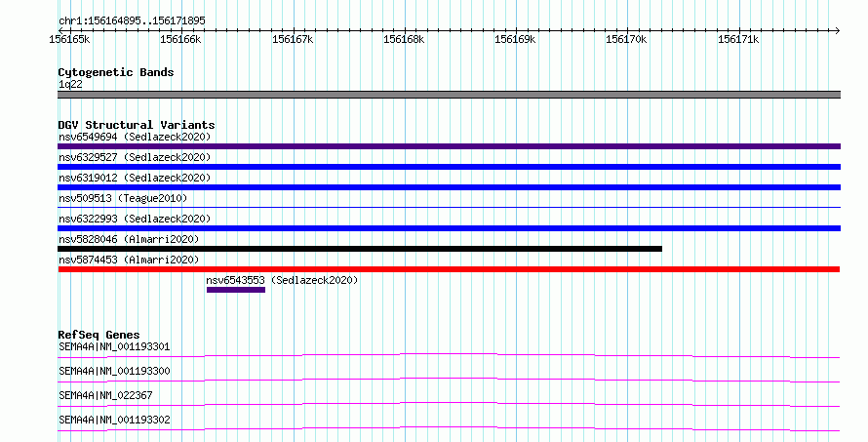Viewport: 868px width, 442px height.
Task: Click the magenta NM_022367 gene line
Action: click(449, 404)
